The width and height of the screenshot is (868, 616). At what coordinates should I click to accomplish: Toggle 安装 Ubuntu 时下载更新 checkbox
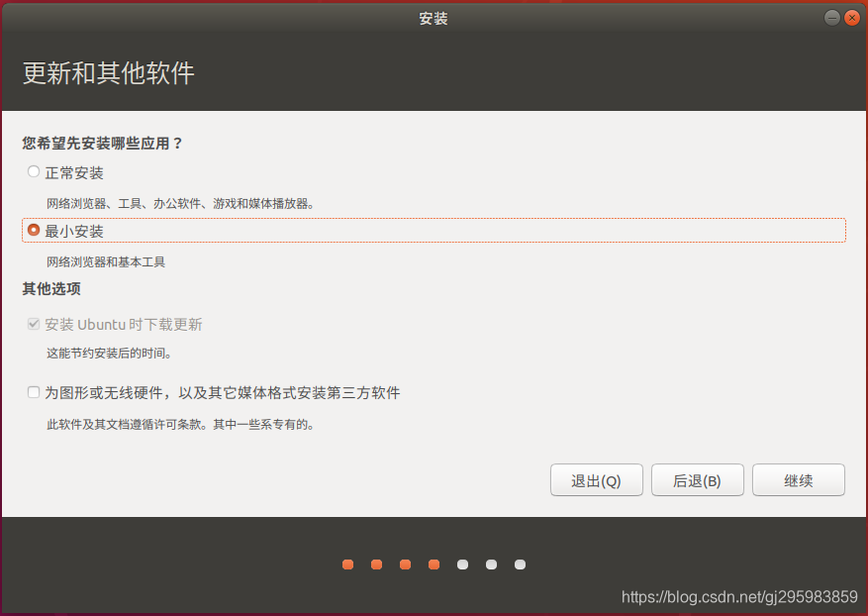coord(34,324)
